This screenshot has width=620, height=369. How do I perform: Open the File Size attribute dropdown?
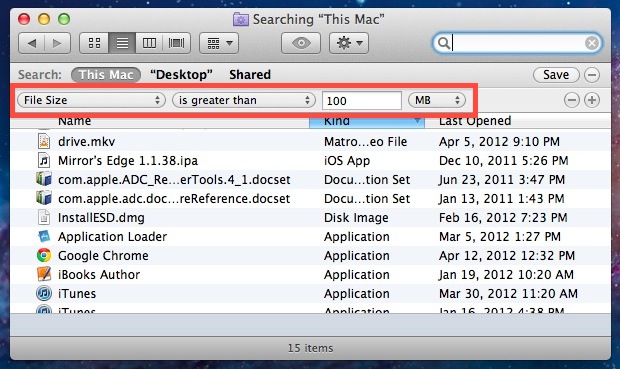(x=91, y=100)
